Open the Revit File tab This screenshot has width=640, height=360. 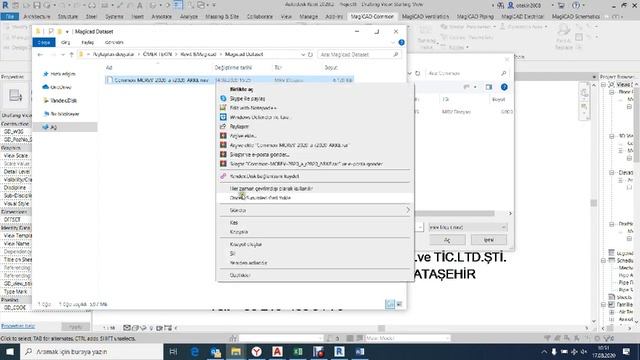(x=10, y=17)
